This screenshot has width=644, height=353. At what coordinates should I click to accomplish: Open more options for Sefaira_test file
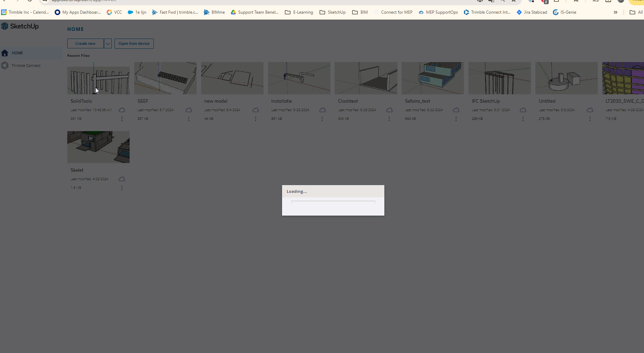456,119
